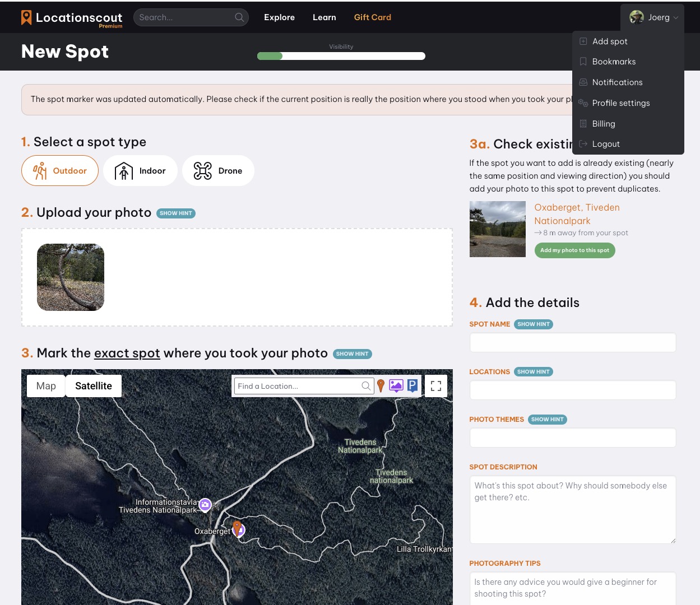Image resolution: width=700 pixels, height=605 pixels.
Task: Show hint for Upload your photo
Action: pos(176,213)
